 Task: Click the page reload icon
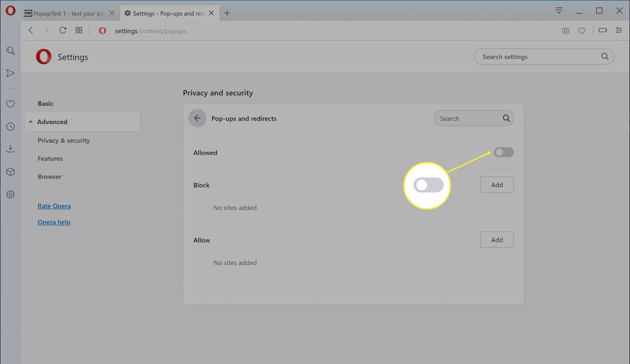63,30
